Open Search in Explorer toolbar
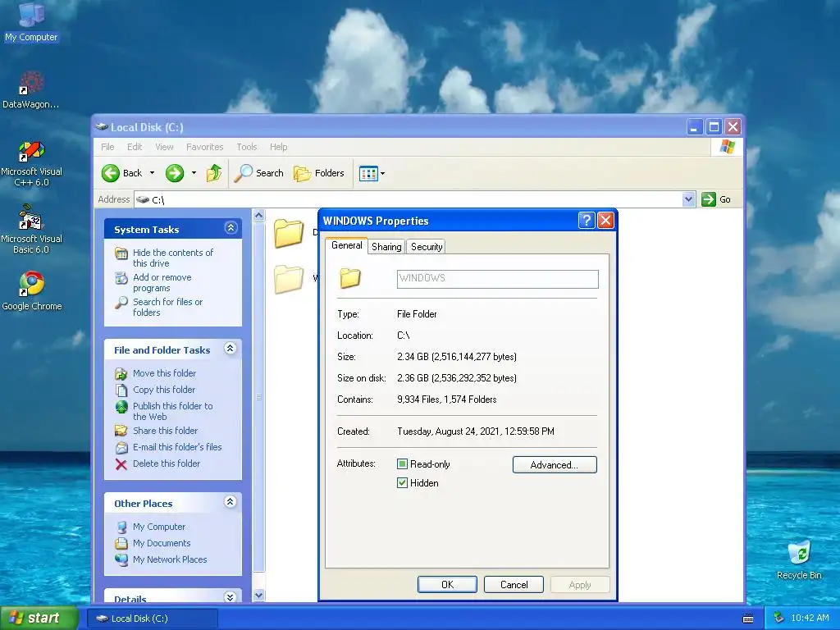Viewport: 840px width, 630px height. tap(258, 173)
